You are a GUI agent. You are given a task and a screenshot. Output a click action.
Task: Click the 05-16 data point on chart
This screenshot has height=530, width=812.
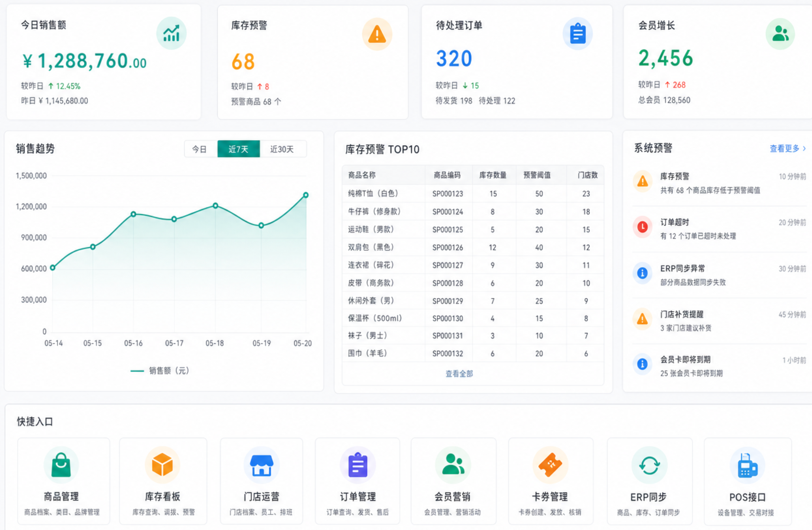tap(133, 214)
